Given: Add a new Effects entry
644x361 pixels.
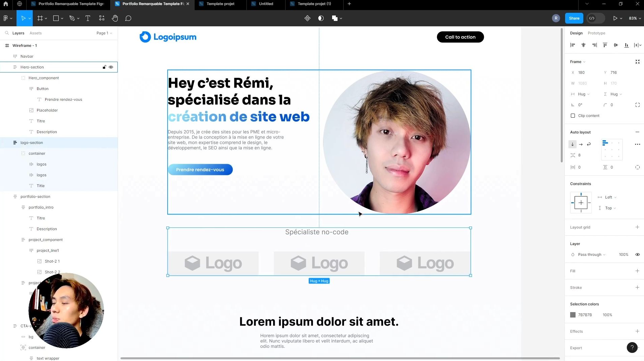Looking at the screenshot, I should pos(637,331).
